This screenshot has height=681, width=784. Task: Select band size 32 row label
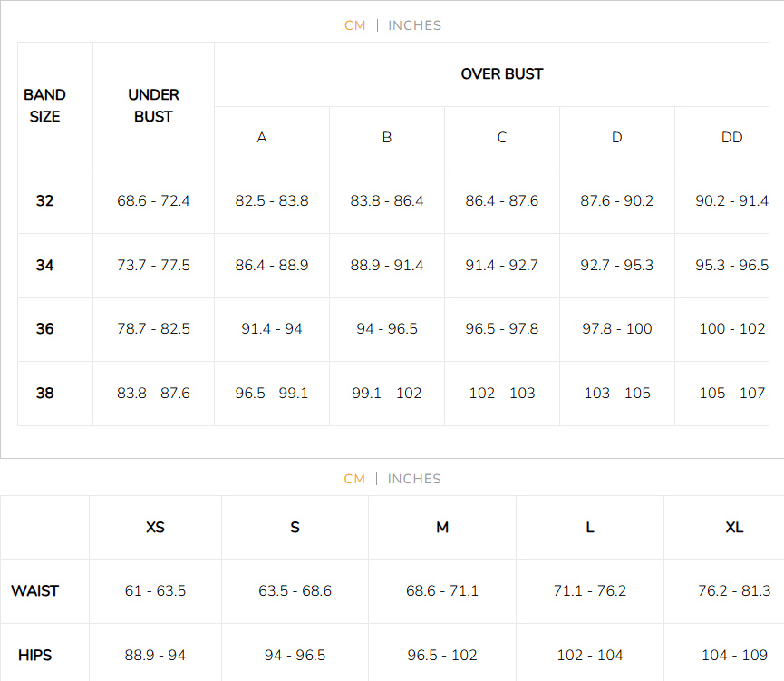(x=44, y=201)
